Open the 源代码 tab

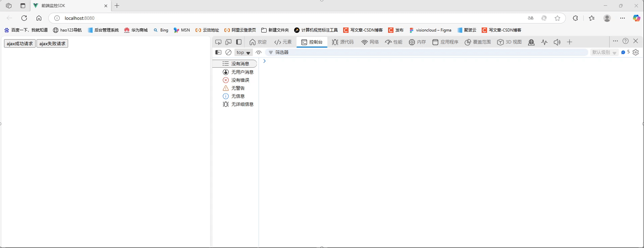coord(343,42)
